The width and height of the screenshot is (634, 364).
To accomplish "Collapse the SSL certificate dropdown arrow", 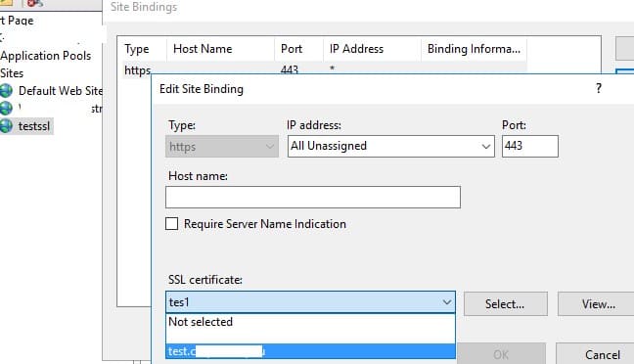I will [x=447, y=302].
